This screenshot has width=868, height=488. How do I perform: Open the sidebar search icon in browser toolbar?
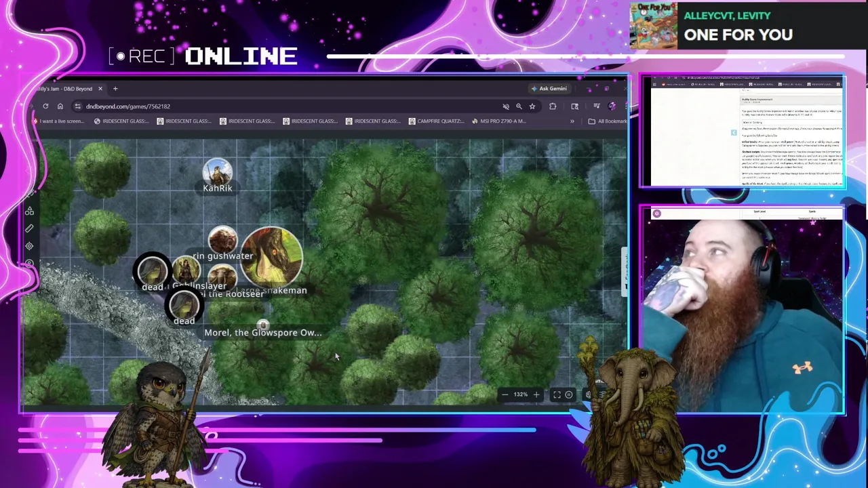575,106
